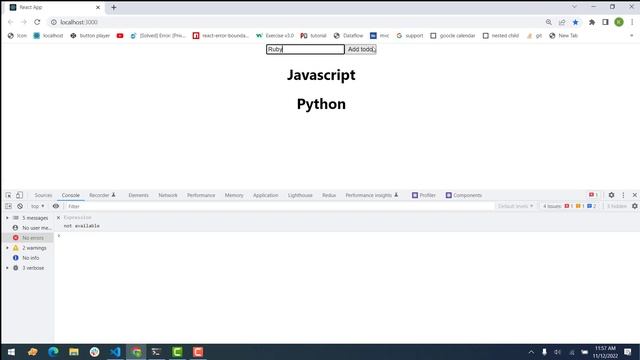Open the Default levels dropdown
Image resolution: width=640 pixels, height=360 pixels.
tap(515, 207)
